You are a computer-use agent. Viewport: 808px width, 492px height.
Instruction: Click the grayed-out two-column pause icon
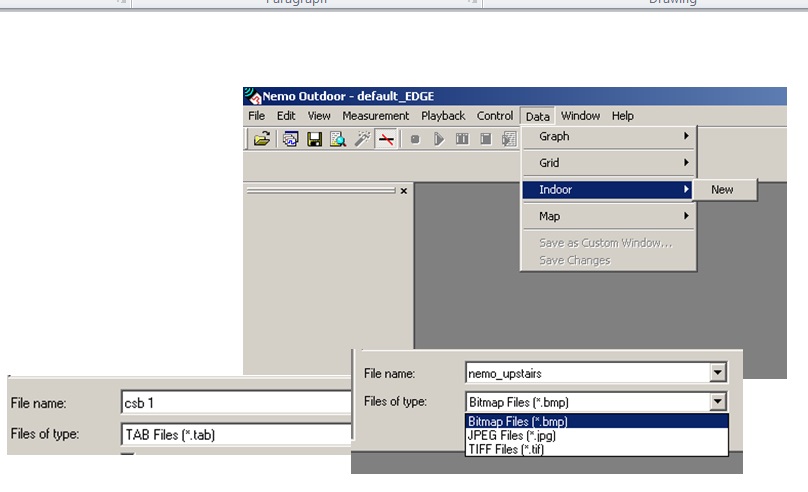point(462,139)
